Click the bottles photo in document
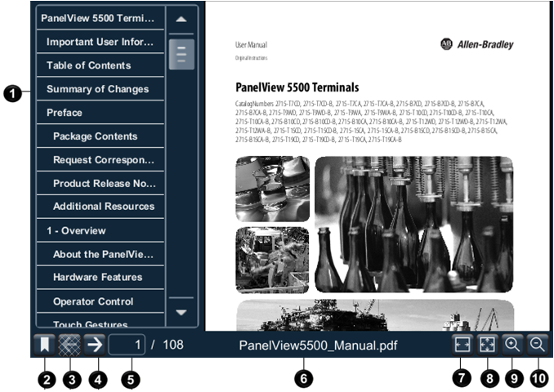 tap(413, 225)
